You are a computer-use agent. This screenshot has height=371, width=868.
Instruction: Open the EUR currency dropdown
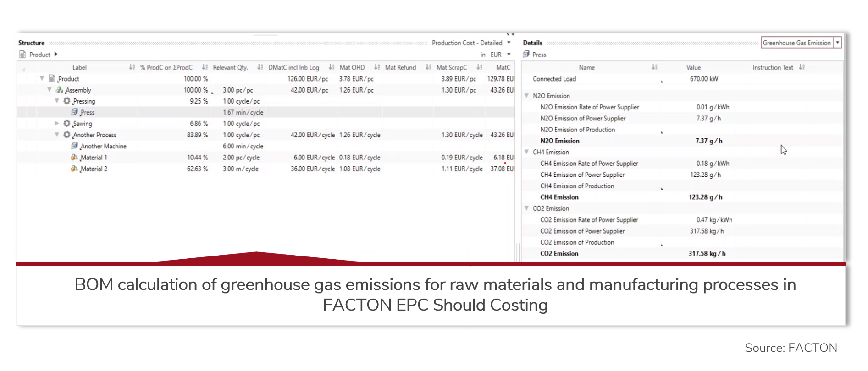(x=509, y=55)
